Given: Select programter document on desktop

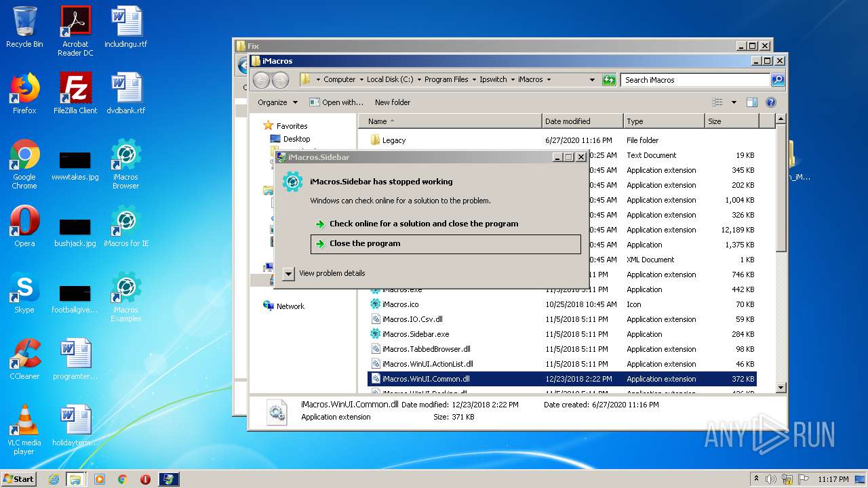Looking at the screenshot, I should (x=75, y=359).
